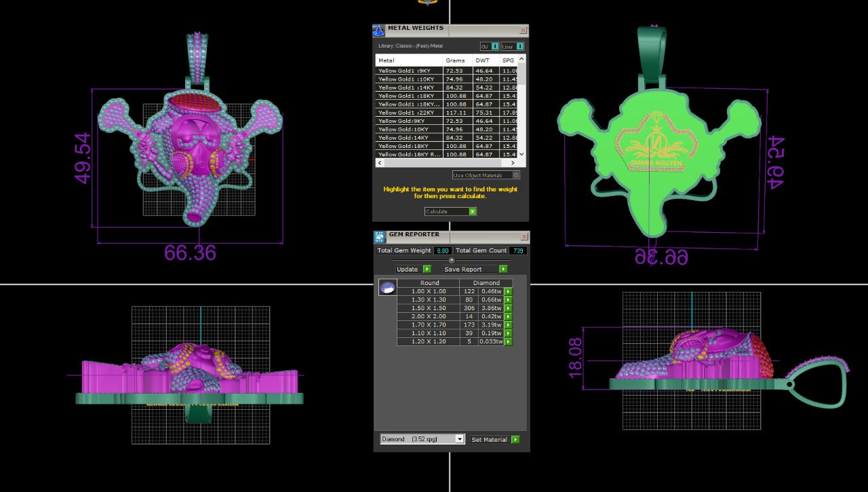Click the Gem Reporter panel icon
The image size is (868, 492).
[x=379, y=237]
